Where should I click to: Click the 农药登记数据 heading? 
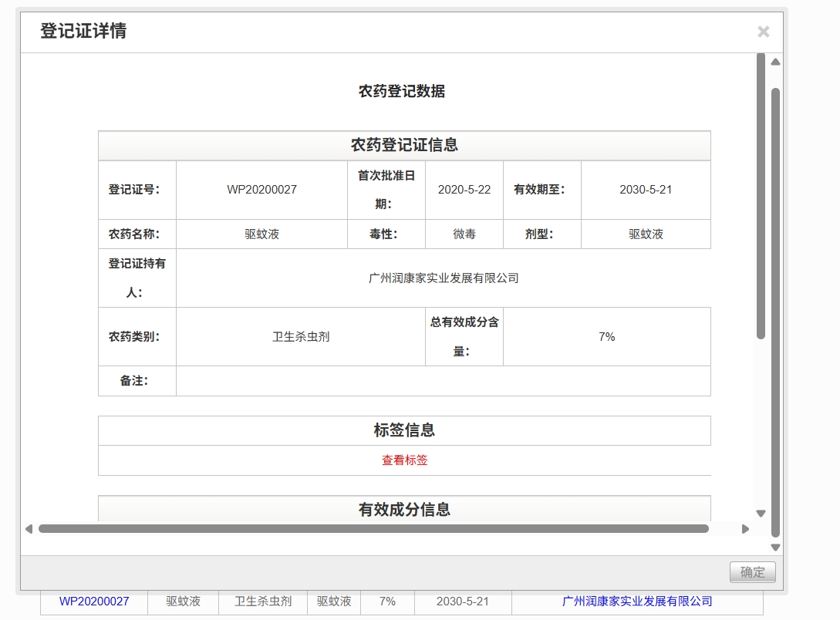[402, 91]
